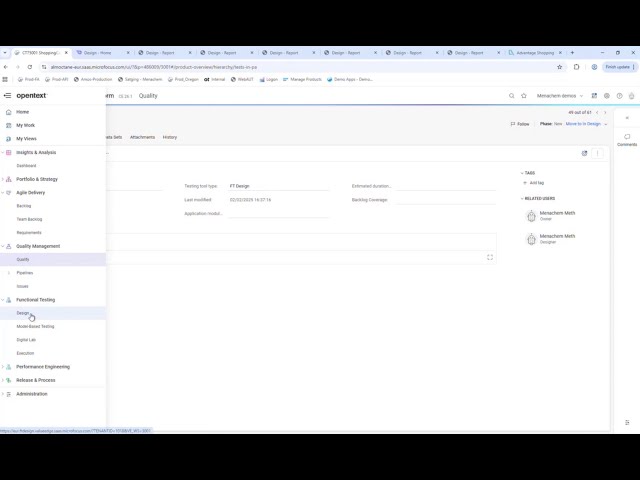Image resolution: width=640 pixels, height=480 pixels.
Task: Switch to the Attachments tab
Action: [x=142, y=137]
